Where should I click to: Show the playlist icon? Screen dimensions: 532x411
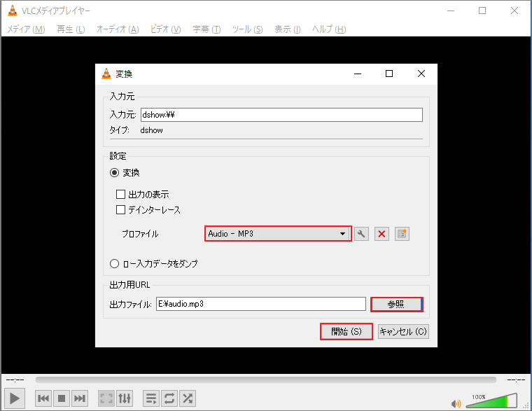(151, 398)
